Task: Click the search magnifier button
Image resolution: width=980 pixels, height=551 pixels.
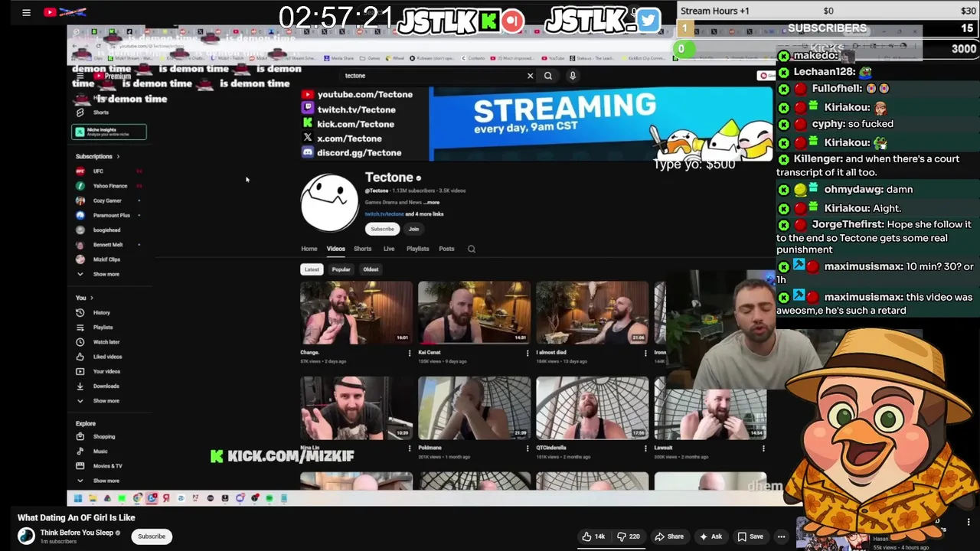Action: (x=548, y=76)
